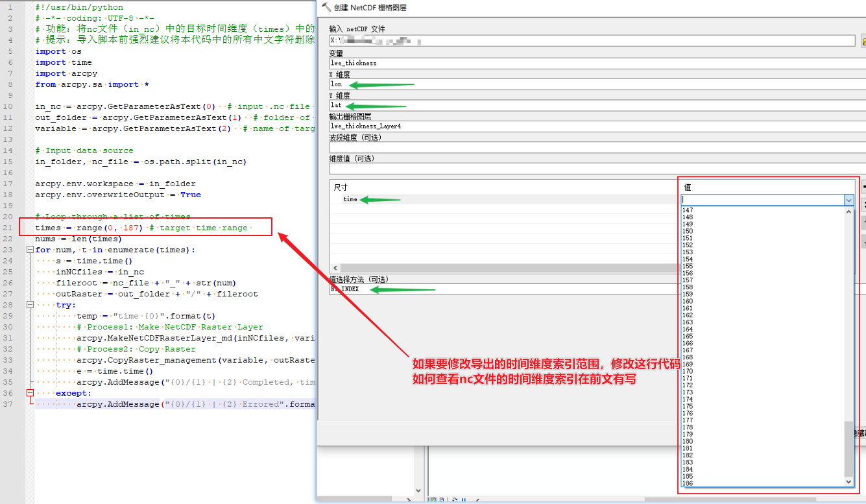Click the dimension values (optional) field
Screen dimensions: 866x504
(597, 169)
